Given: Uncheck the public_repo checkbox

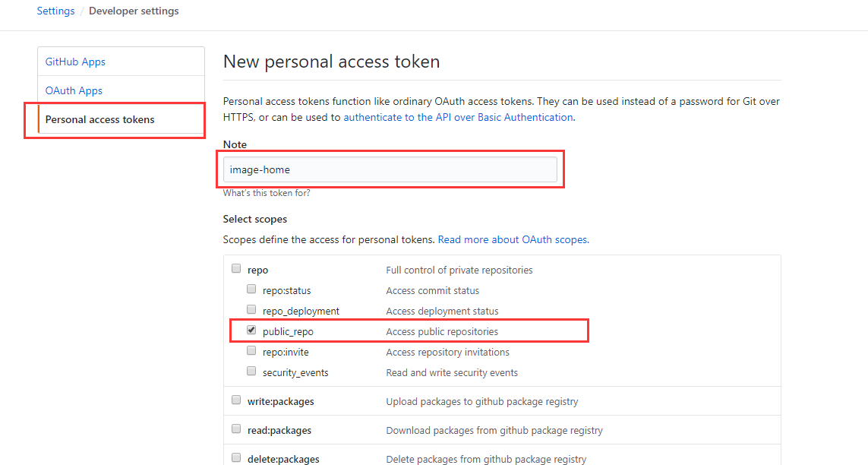Looking at the screenshot, I should pyautogui.click(x=251, y=331).
